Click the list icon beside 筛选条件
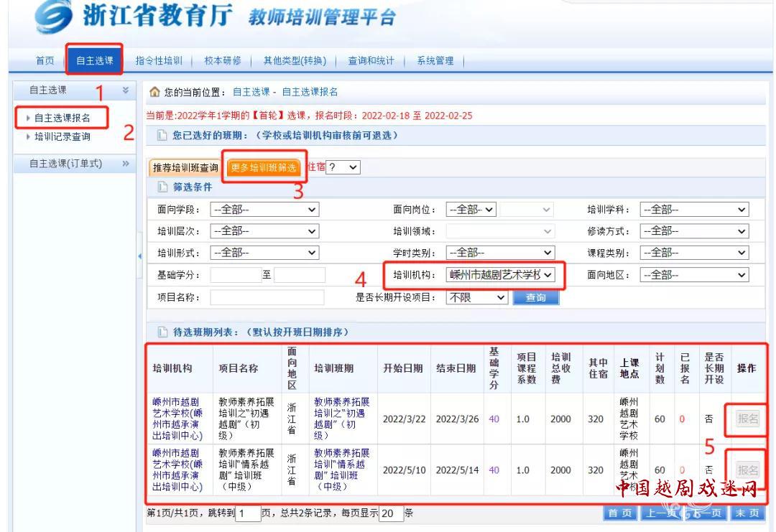This screenshot has height=532, width=776. point(162,186)
